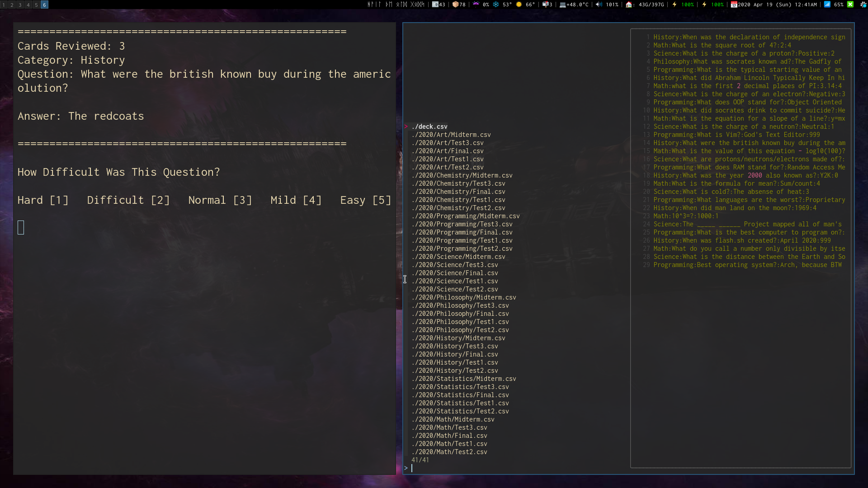868x488 pixels.
Task: Click the fzf search prompt input
Action: [452, 468]
